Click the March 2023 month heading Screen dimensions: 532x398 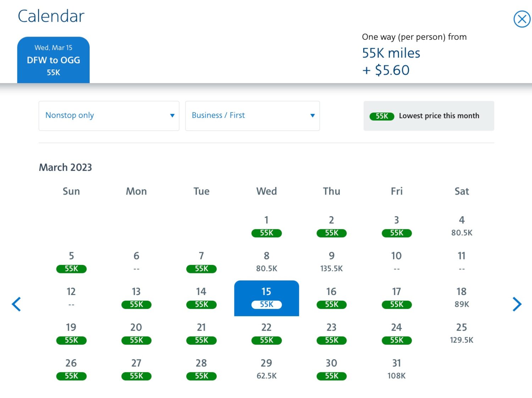point(65,167)
